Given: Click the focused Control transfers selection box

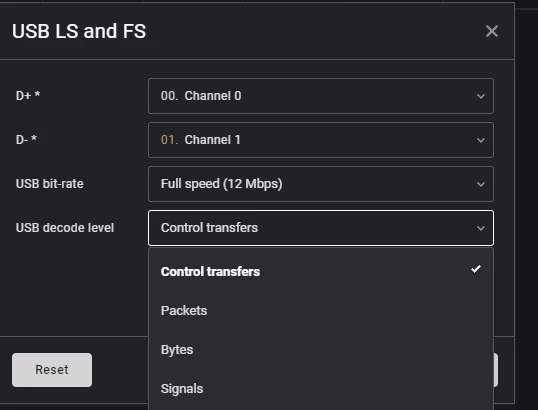Looking at the screenshot, I should pos(321,228).
